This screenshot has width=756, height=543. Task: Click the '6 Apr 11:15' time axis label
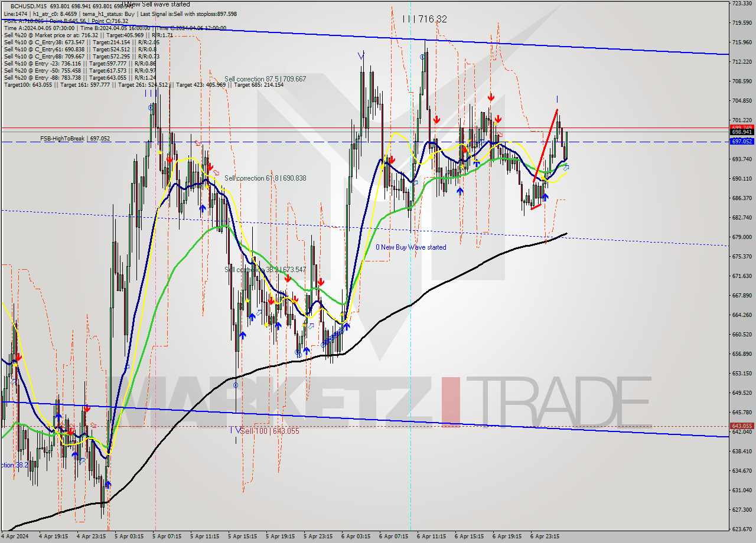click(431, 537)
